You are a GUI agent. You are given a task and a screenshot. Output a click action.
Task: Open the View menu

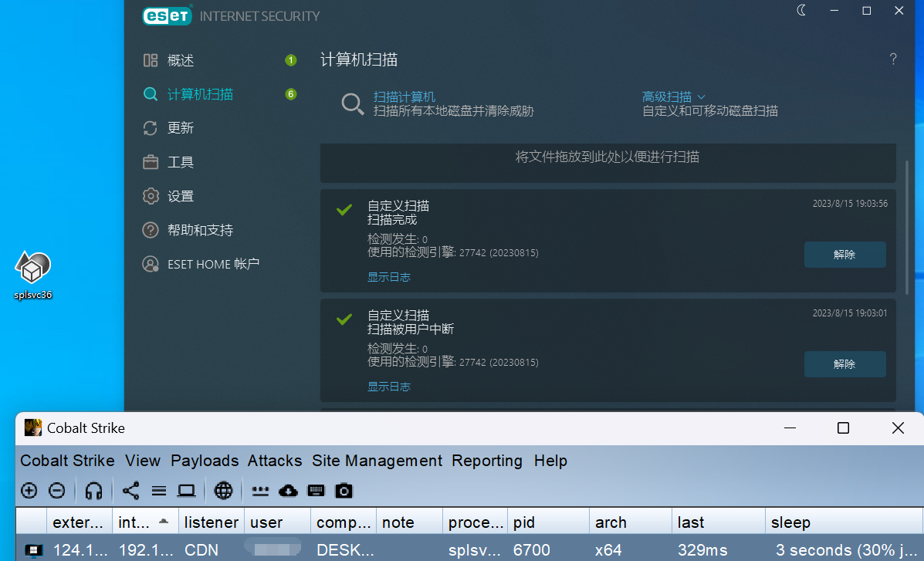[x=143, y=460]
